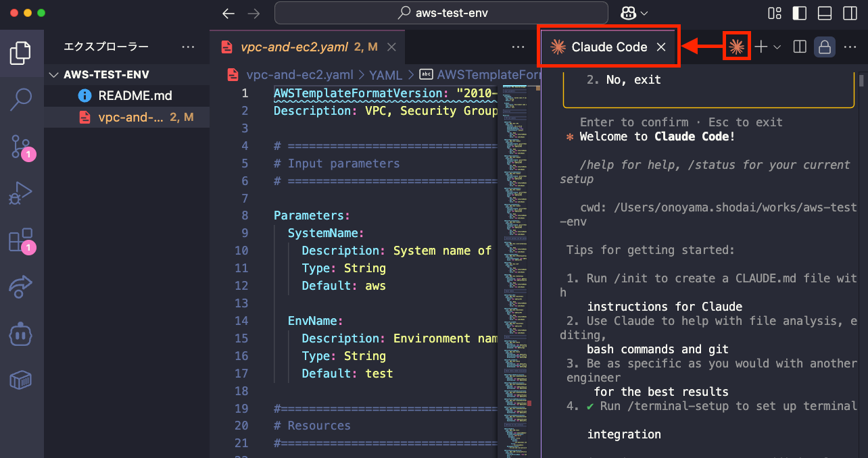Collapse the AWS-TEST-ENV folder section
This screenshot has height=458, width=868.
(127, 74)
